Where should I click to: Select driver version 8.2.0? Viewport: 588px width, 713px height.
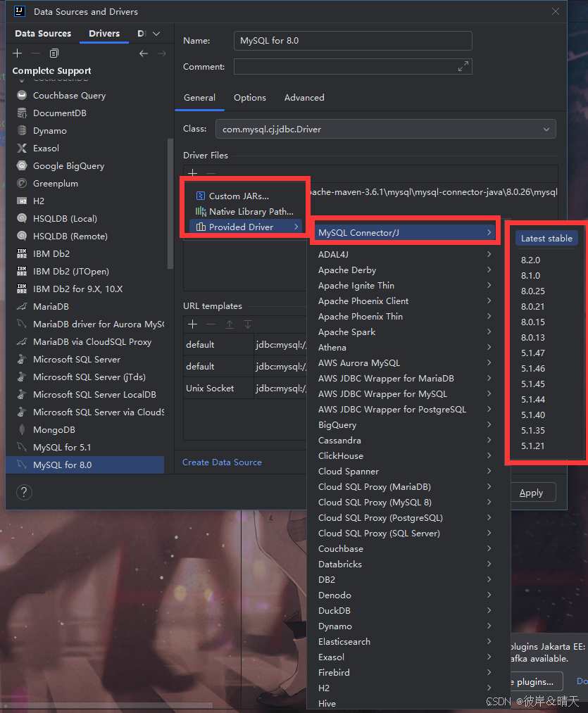531,260
